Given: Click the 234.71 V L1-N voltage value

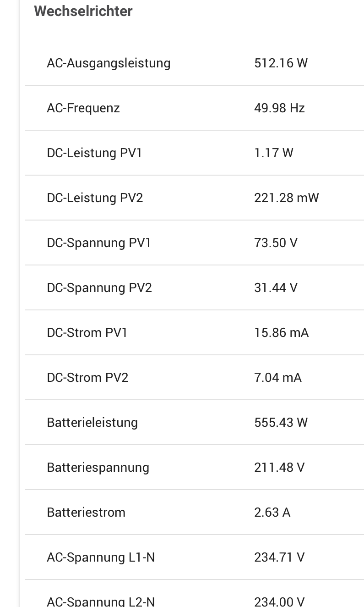Looking at the screenshot, I should pyautogui.click(x=279, y=557).
